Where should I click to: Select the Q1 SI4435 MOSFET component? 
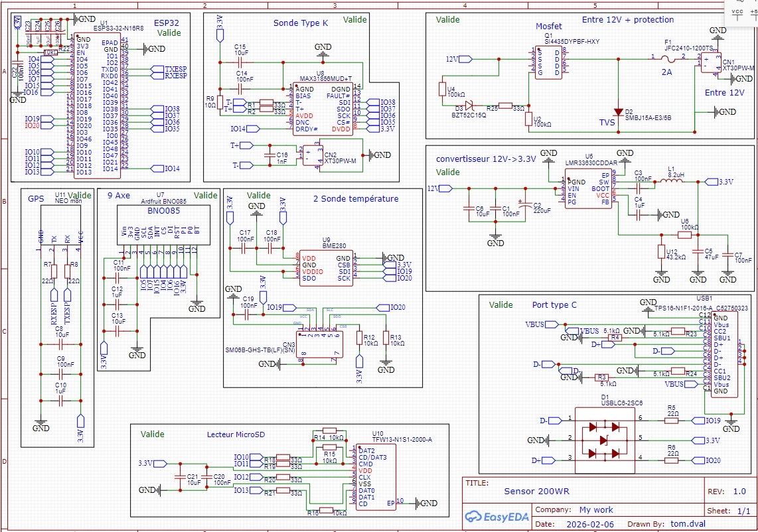(548, 60)
